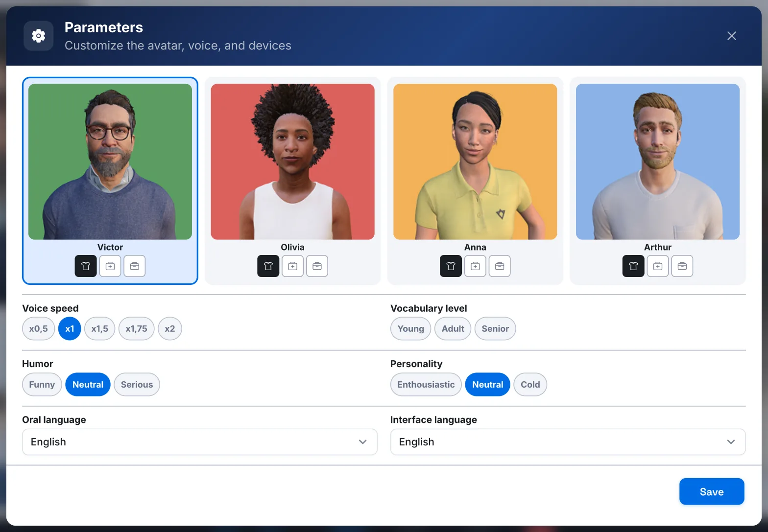Image resolution: width=768 pixels, height=532 pixels.
Task: Set humor to Neutral
Action: [x=88, y=385]
